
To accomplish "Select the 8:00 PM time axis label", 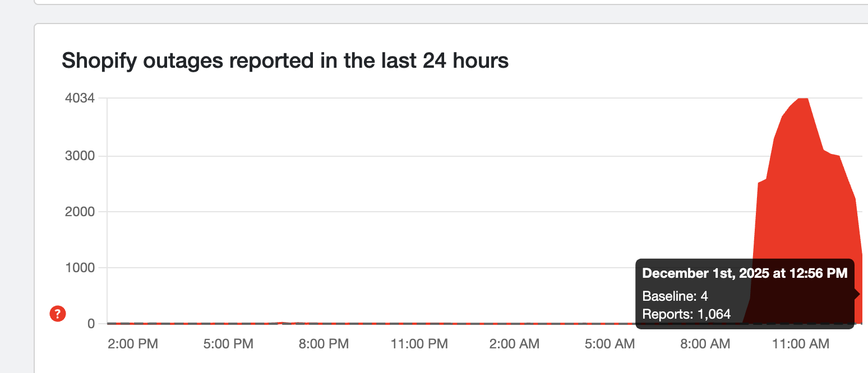I will pyautogui.click(x=324, y=344).
